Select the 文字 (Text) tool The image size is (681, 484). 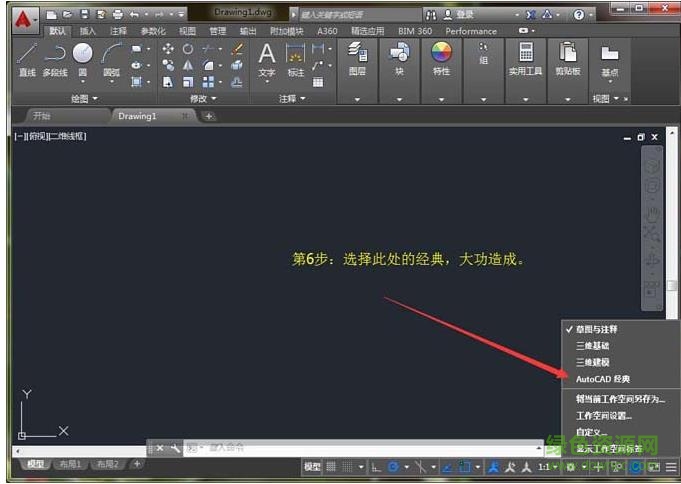click(x=267, y=60)
